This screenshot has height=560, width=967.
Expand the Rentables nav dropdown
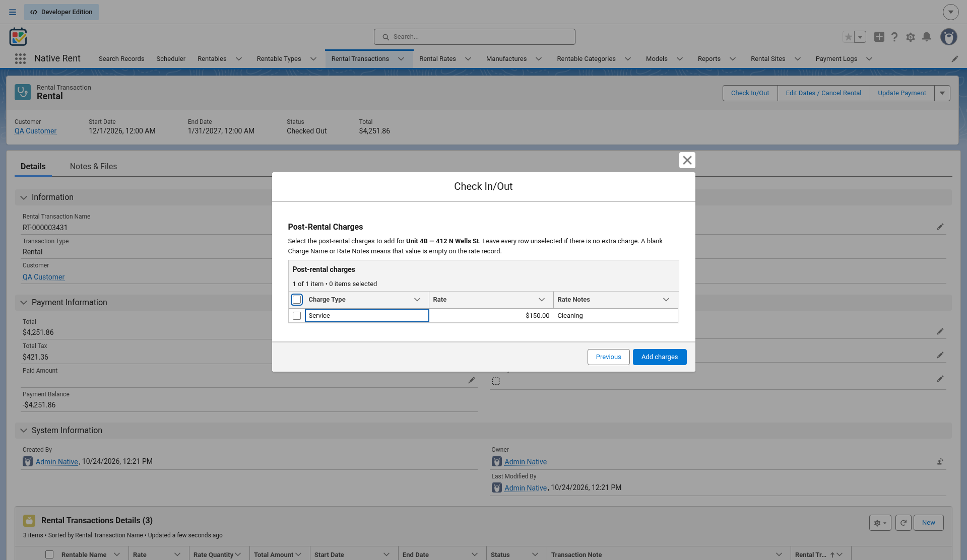[x=239, y=59]
